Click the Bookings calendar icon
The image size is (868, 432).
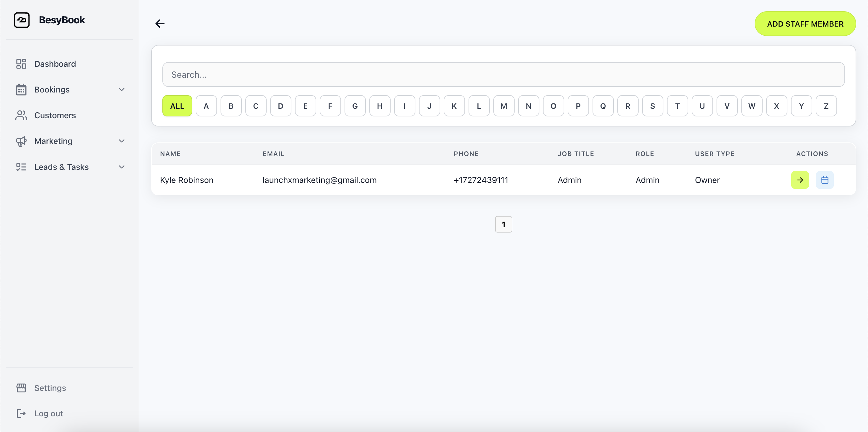point(21,89)
